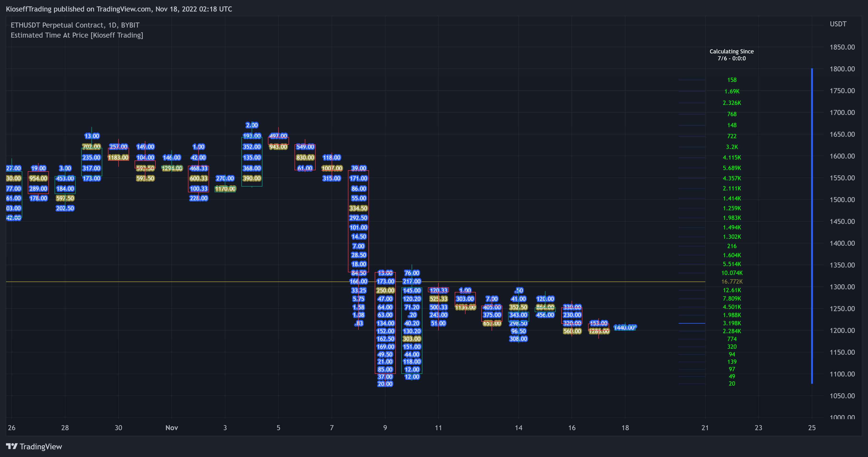Click the 2.00 label atop Nov 4 candle
Image resolution: width=868 pixels, height=457 pixels.
(252, 125)
